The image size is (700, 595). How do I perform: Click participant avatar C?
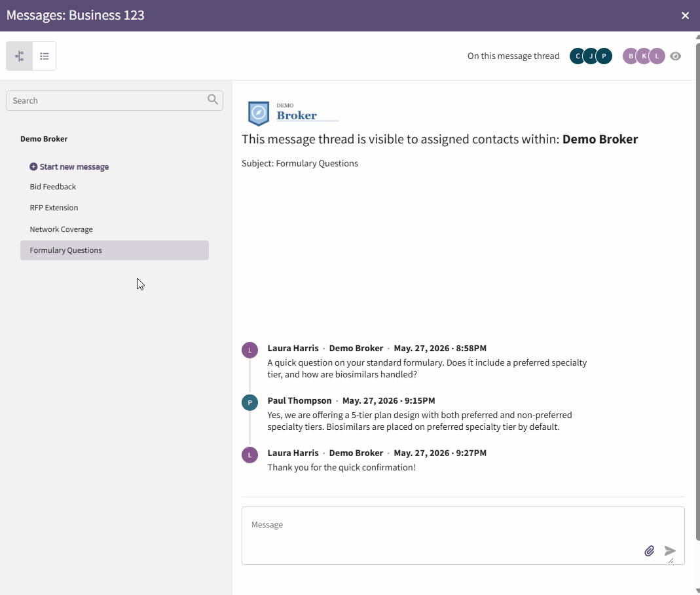coord(578,56)
